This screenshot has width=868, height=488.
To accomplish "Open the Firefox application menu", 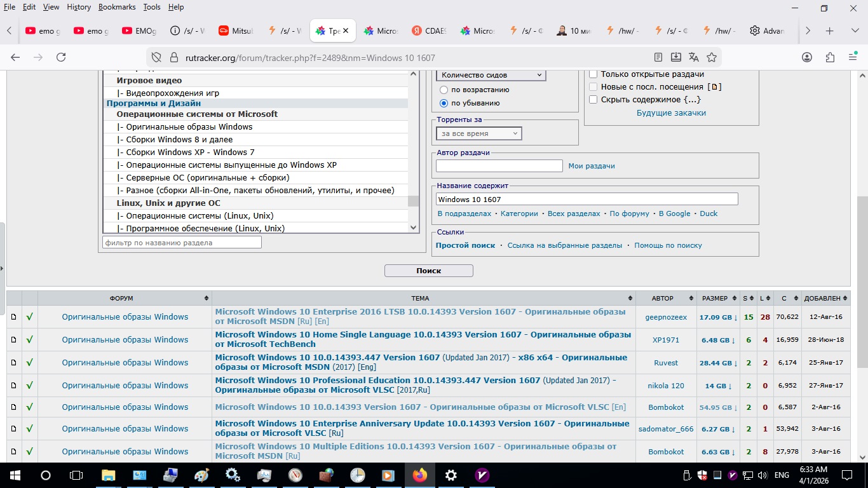I will pos(853,57).
